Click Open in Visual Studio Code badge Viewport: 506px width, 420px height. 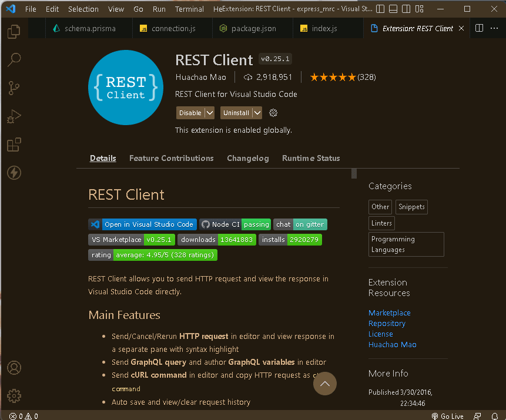click(142, 224)
